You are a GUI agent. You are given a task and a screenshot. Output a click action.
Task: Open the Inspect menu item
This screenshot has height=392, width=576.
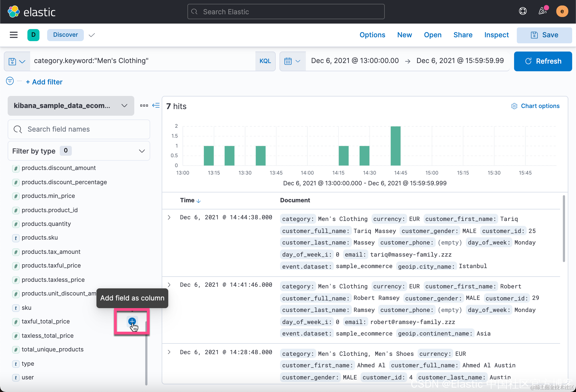tap(496, 35)
